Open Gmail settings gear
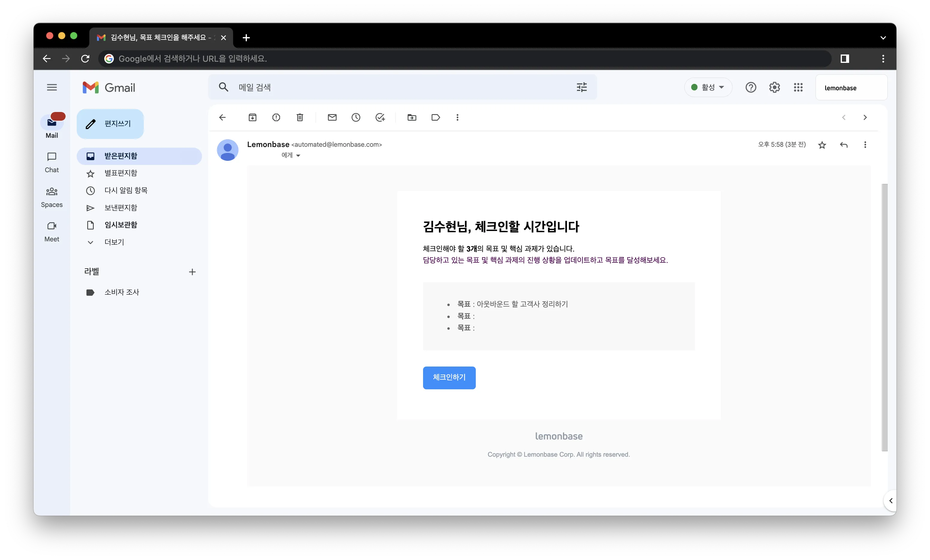This screenshot has height=560, width=930. pyautogui.click(x=775, y=87)
